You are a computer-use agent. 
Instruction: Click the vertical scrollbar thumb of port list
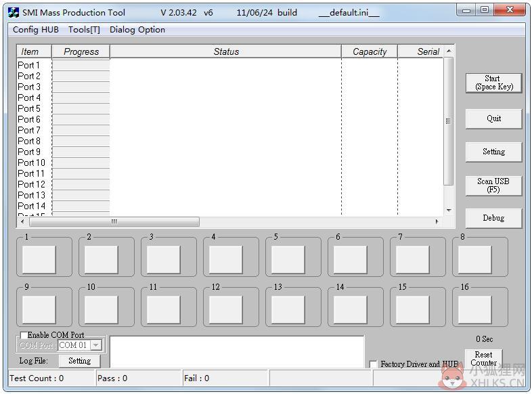tap(449, 121)
